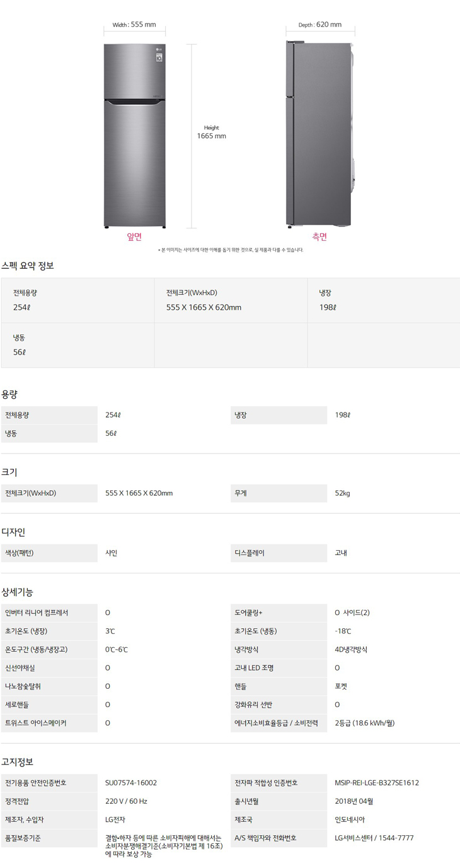This screenshot has height=868, width=460.
Task: Select the 2등급 (18.6 kWh/월) energy rating
Action: click(x=365, y=723)
